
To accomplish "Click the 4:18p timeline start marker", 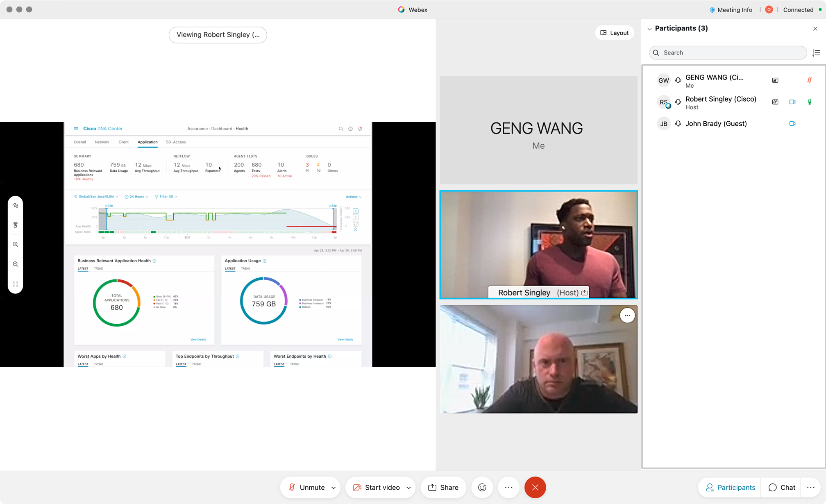I will click(109, 206).
